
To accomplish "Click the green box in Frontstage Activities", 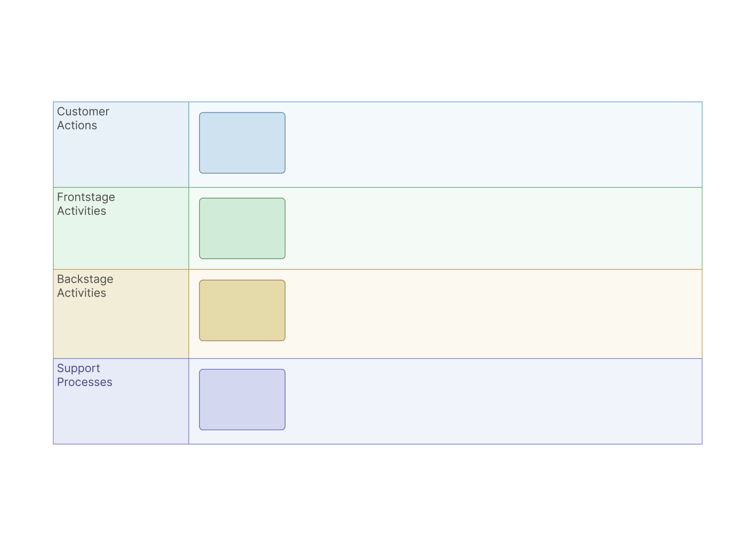I will 242,228.
